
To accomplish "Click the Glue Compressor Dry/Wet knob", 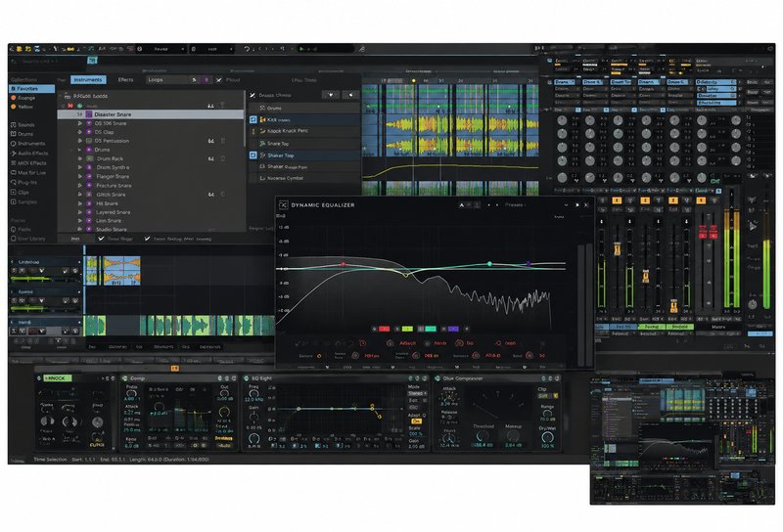I will click(x=547, y=438).
